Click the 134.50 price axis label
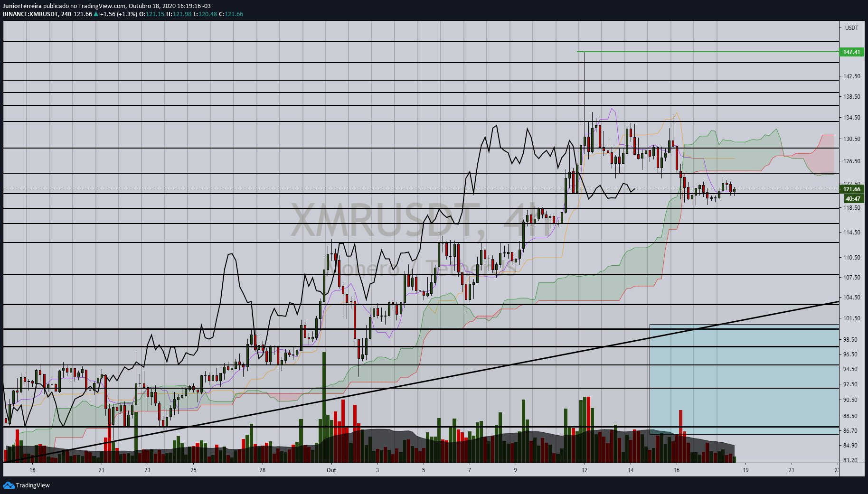 click(851, 118)
